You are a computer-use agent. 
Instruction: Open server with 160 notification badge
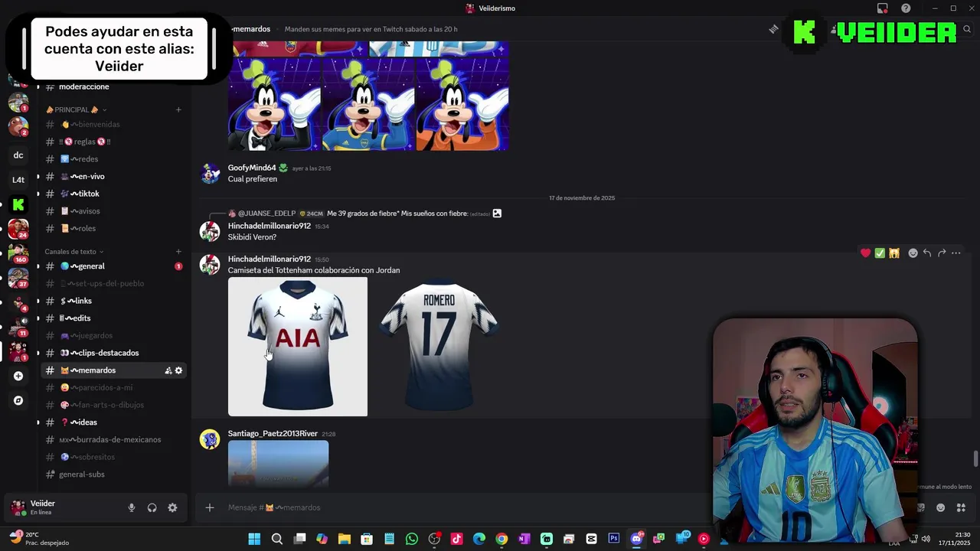click(x=18, y=253)
